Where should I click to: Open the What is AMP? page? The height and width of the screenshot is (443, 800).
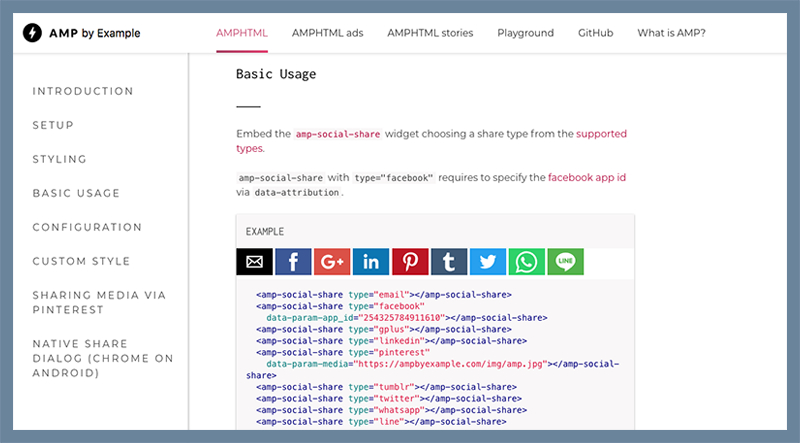click(x=671, y=33)
